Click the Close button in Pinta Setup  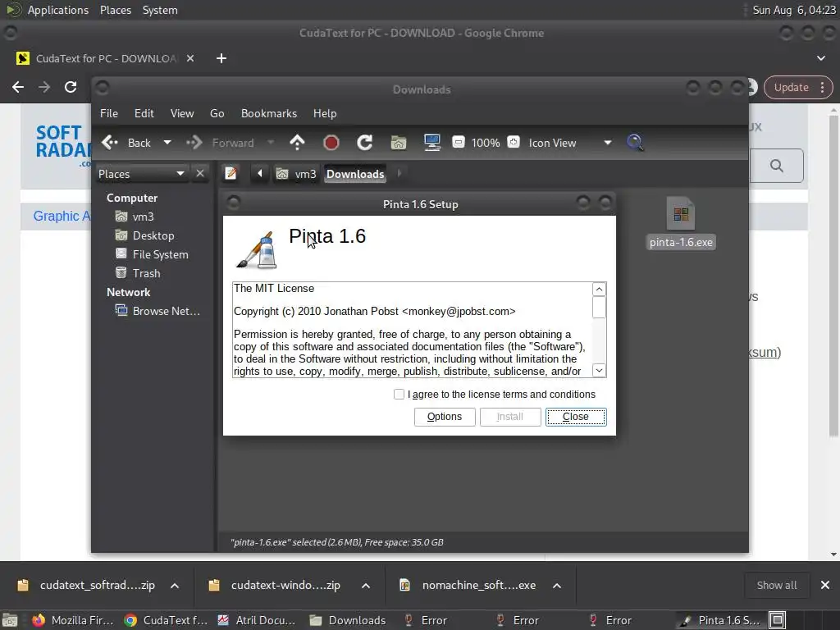pos(575,417)
